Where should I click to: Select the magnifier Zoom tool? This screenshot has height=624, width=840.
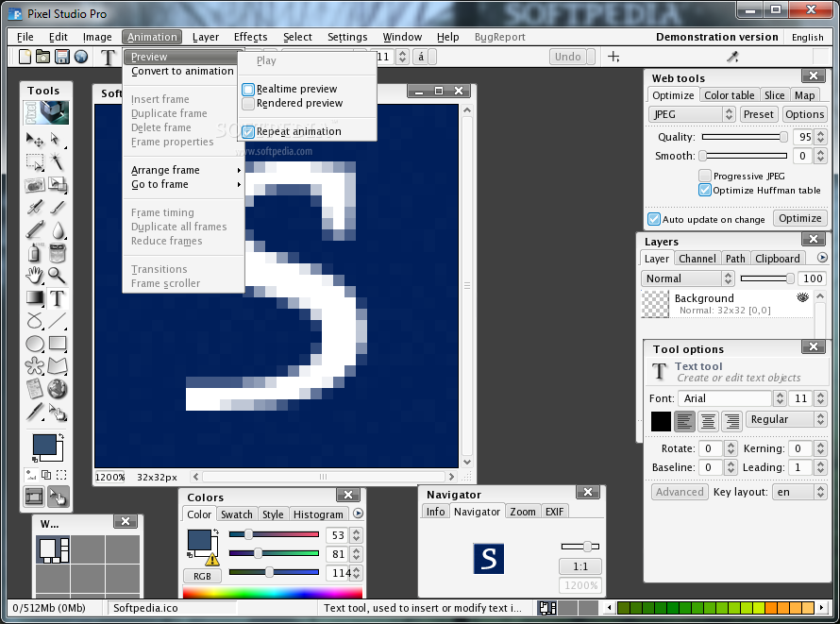coord(57,275)
